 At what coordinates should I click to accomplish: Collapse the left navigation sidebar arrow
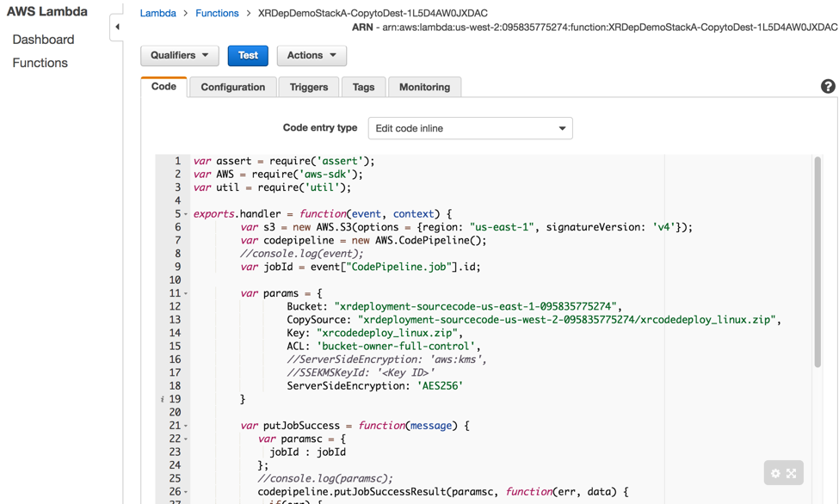117,27
